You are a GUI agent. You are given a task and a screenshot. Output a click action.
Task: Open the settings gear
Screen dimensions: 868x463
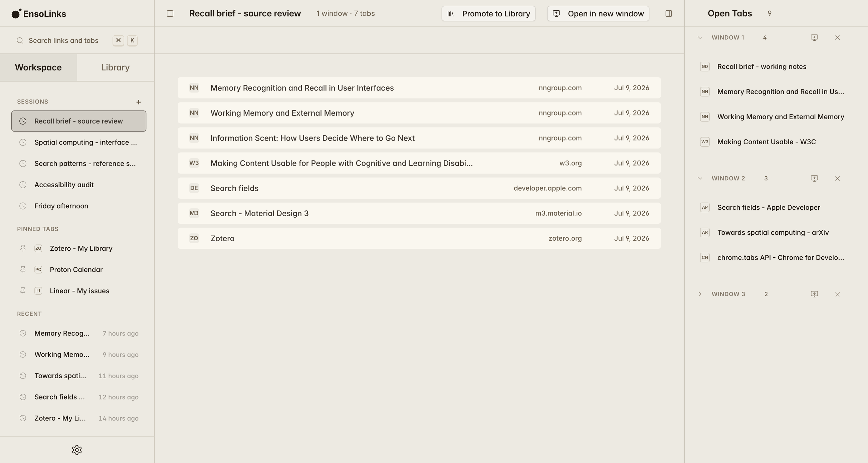(77, 450)
